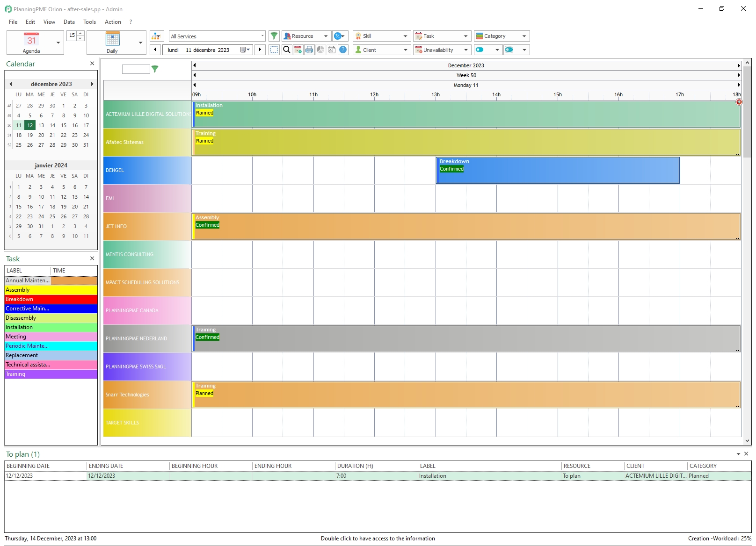
Task: Click the selection rectangle tool icon
Action: click(274, 50)
